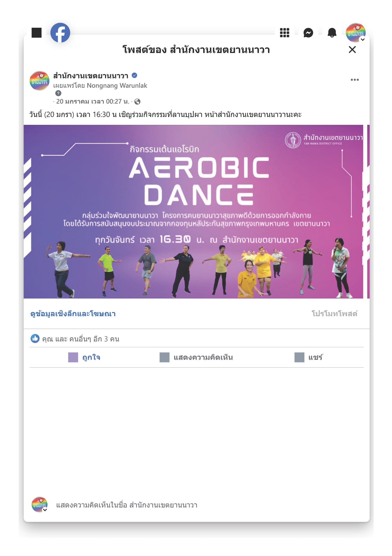
Task: Open สำนักงานเขตยานนาวา page name link
Action: [x=91, y=76]
